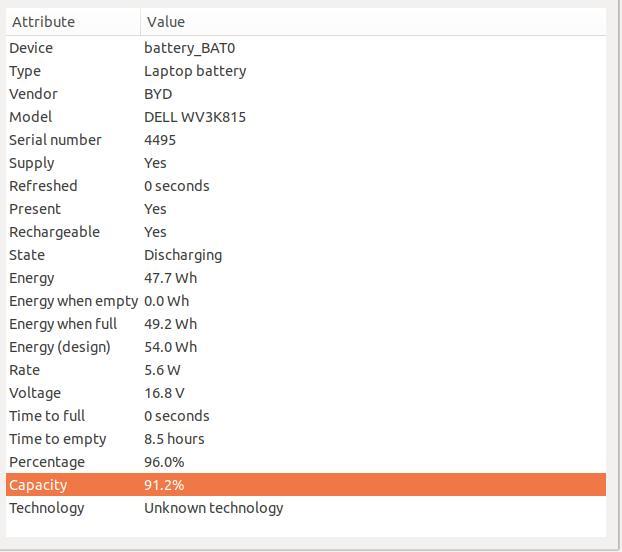Select the Type Laptop battery row

point(306,71)
